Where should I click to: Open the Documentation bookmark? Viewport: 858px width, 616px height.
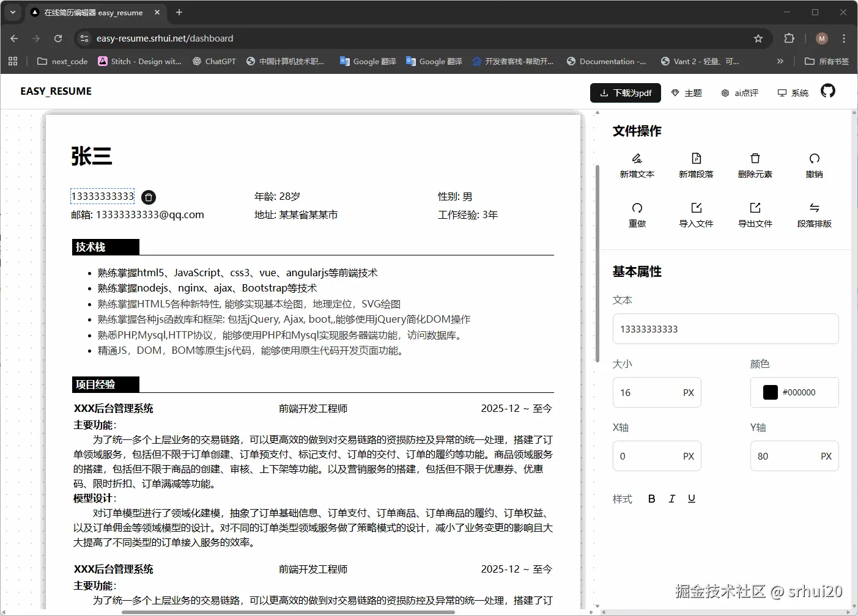(607, 61)
